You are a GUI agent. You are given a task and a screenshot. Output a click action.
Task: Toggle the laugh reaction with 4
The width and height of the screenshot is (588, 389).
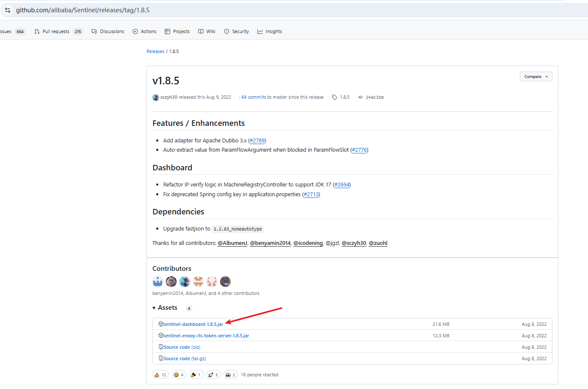coord(179,375)
